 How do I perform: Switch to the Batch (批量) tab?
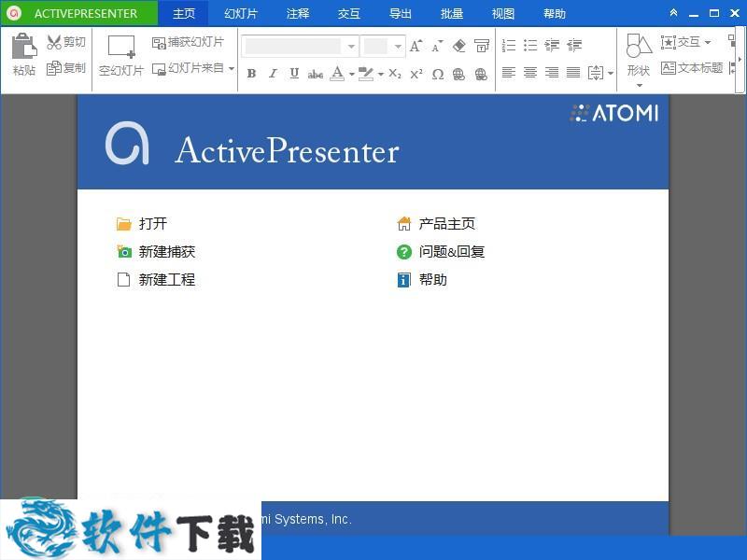[452, 13]
